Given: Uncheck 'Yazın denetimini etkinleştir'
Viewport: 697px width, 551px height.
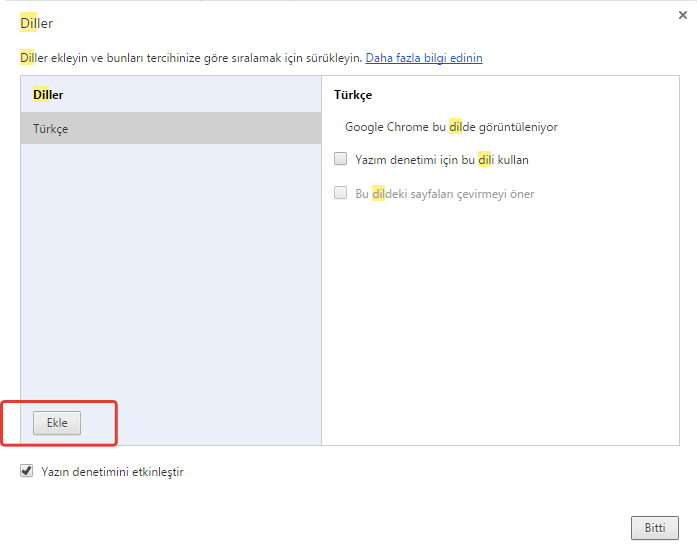Looking at the screenshot, I should point(27,471).
